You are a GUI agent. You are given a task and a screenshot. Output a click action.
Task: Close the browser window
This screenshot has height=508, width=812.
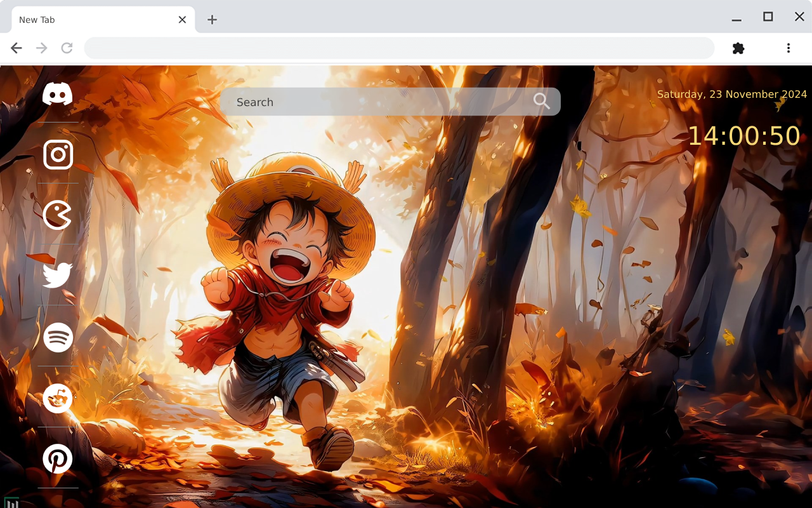point(799,17)
